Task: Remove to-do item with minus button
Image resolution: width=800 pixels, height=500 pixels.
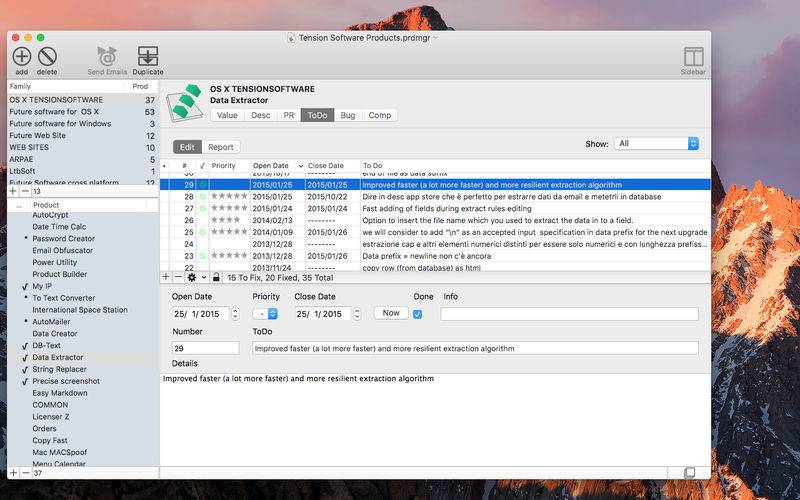Action: tap(178, 277)
